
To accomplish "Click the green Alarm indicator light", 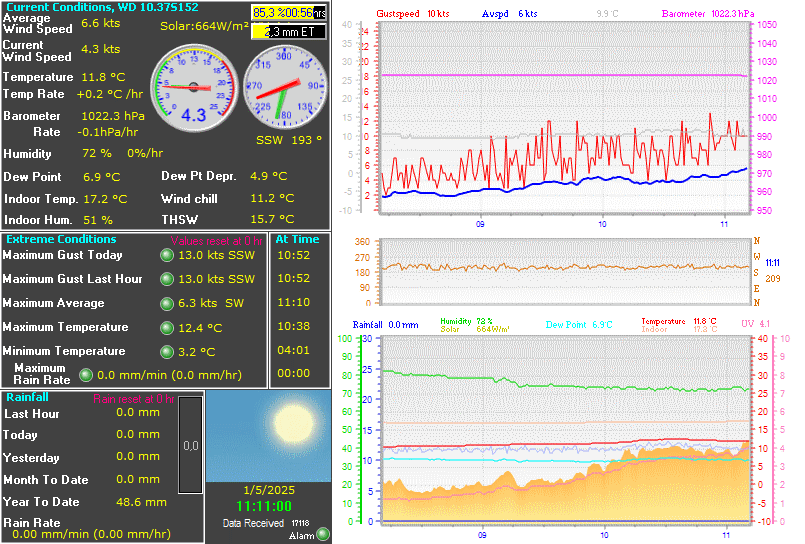I will pos(323,534).
